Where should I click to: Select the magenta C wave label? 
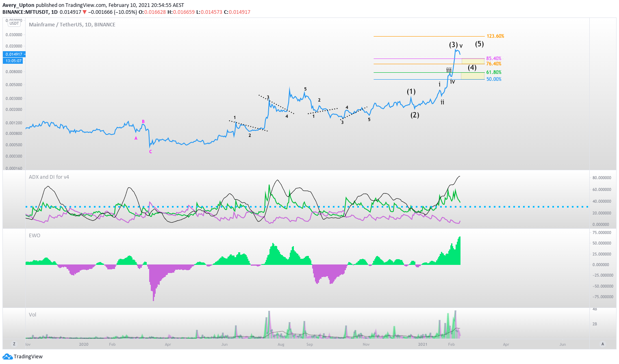(x=150, y=152)
